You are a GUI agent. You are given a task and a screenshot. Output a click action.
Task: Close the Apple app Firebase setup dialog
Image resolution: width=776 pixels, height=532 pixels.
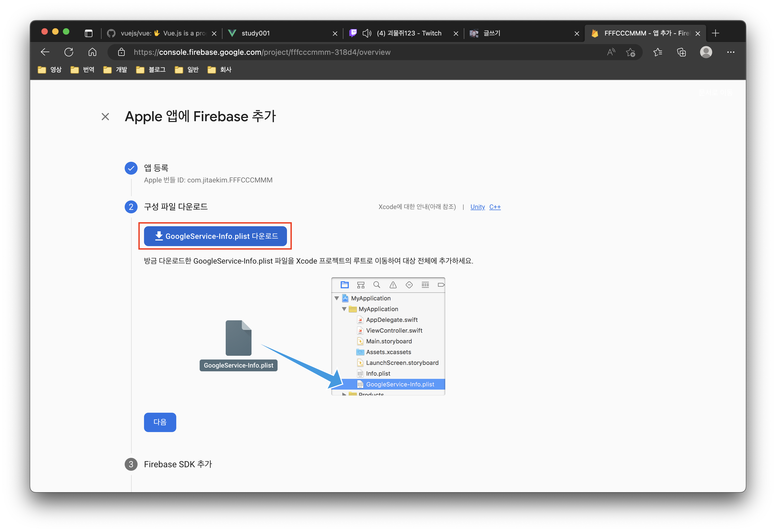click(x=105, y=117)
